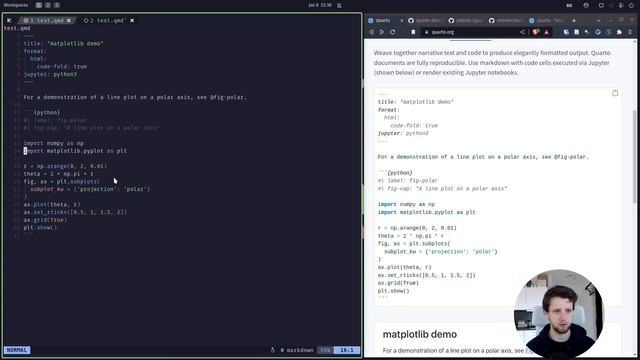Reload the quarto.org page
640x360 pixels.
point(393,32)
